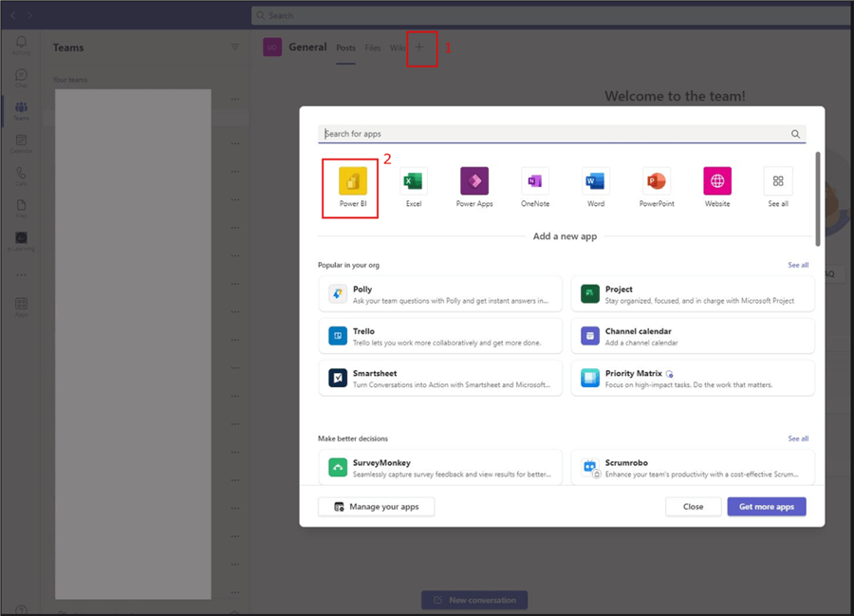
Task: Pick the OneNote app icon
Action: (x=535, y=181)
